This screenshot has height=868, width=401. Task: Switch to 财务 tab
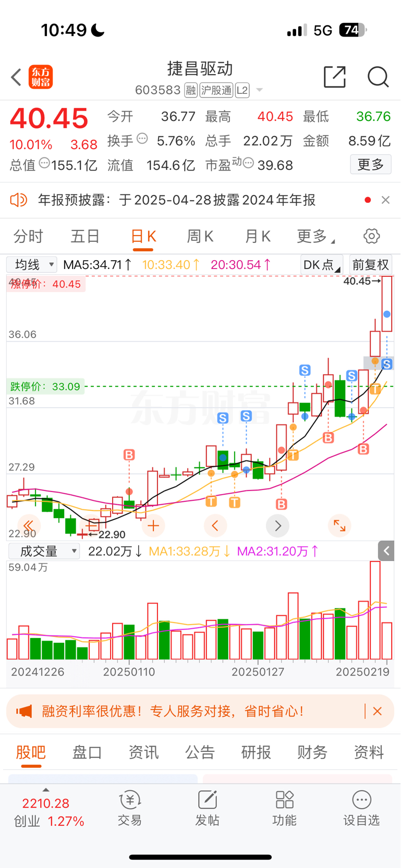click(x=312, y=752)
